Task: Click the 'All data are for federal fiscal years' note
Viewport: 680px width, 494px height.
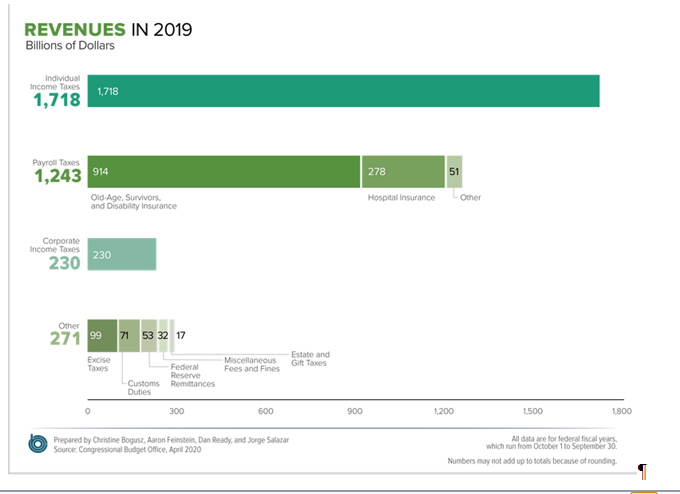Action: pyautogui.click(x=551, y=442)
